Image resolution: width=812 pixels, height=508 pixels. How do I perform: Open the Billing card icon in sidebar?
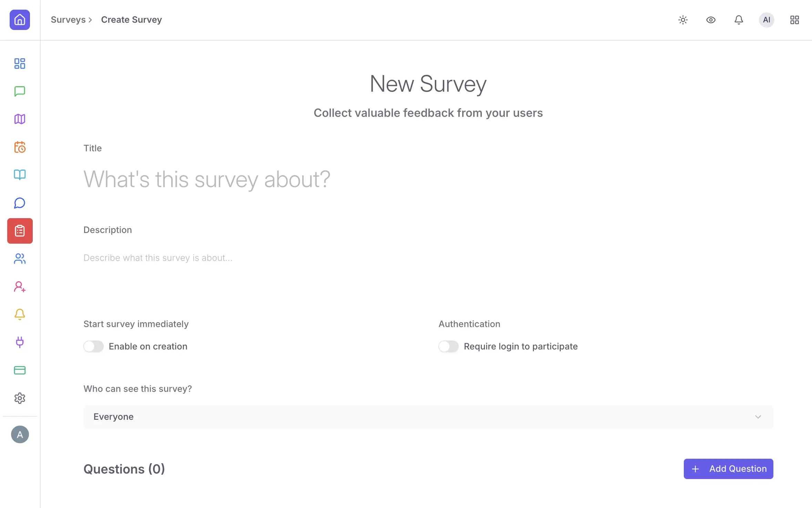point(20,370)
